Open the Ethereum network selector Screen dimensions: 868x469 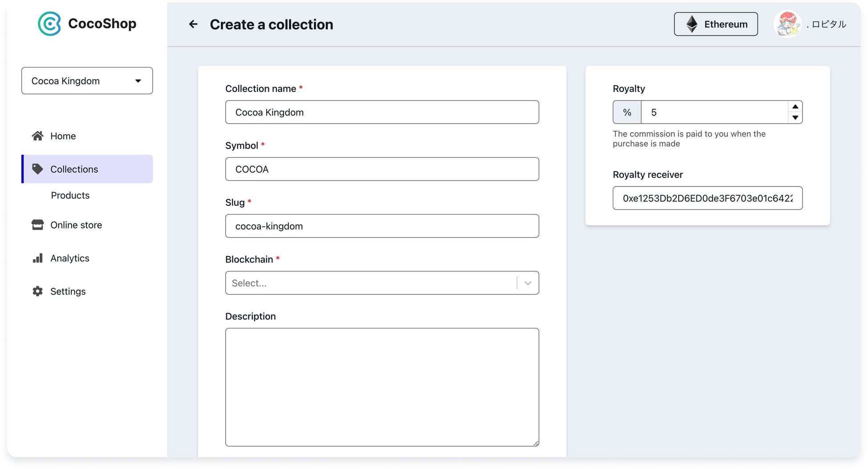716,24
